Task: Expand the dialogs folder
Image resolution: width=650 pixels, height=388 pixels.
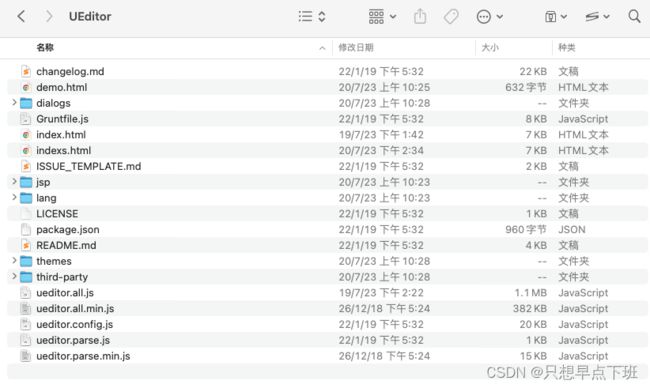Action: pos(14,102)
